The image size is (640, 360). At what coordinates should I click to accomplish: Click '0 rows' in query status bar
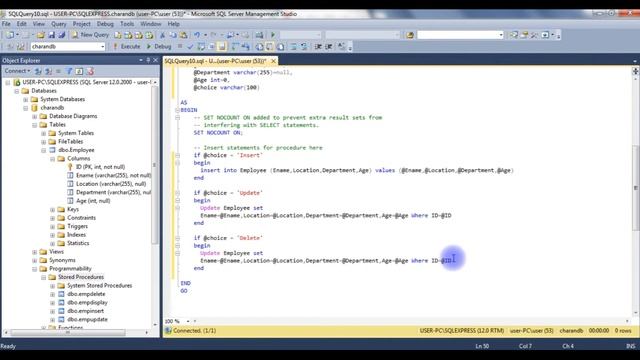pos(623,331)
